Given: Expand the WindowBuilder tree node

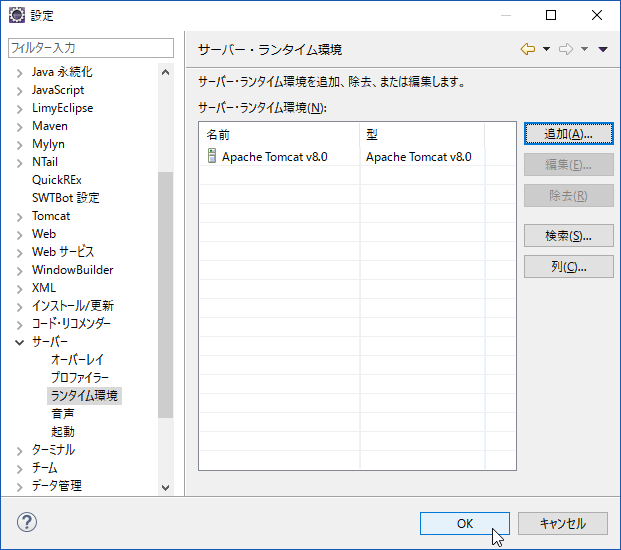Looking at the screenshot, I should coord(19,271).
